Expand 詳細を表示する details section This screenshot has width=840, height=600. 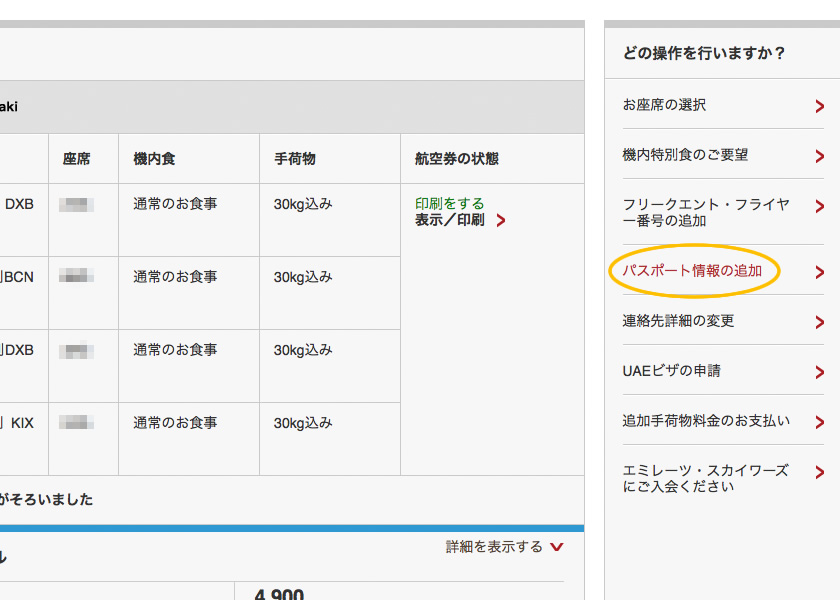tap(494, 546)
